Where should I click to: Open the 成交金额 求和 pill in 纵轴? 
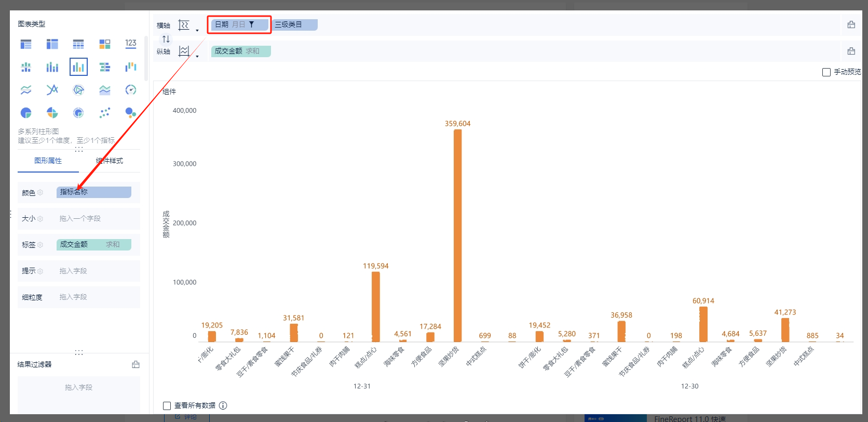(x=241, y=51)
